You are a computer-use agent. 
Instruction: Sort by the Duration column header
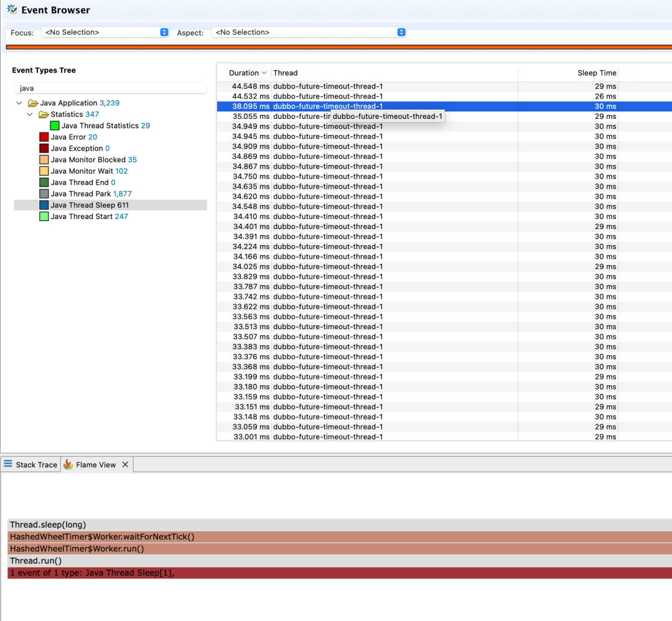(244, 73)
